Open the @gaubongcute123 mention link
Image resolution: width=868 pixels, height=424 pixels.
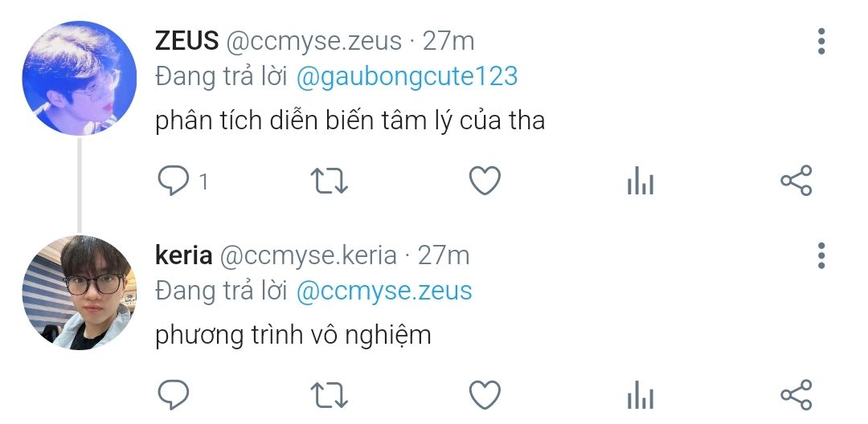(407, 77)
